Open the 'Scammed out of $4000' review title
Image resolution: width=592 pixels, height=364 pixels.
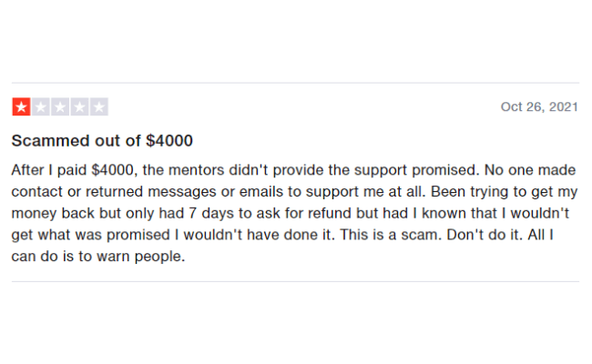[102, 141]
